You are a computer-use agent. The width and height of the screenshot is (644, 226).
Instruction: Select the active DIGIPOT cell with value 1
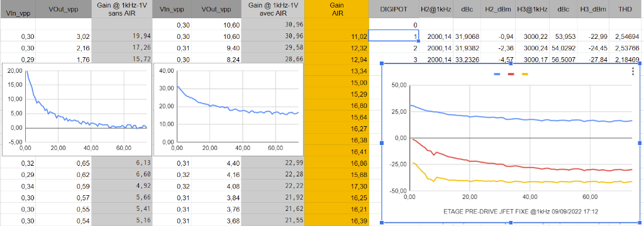[394, 36]
